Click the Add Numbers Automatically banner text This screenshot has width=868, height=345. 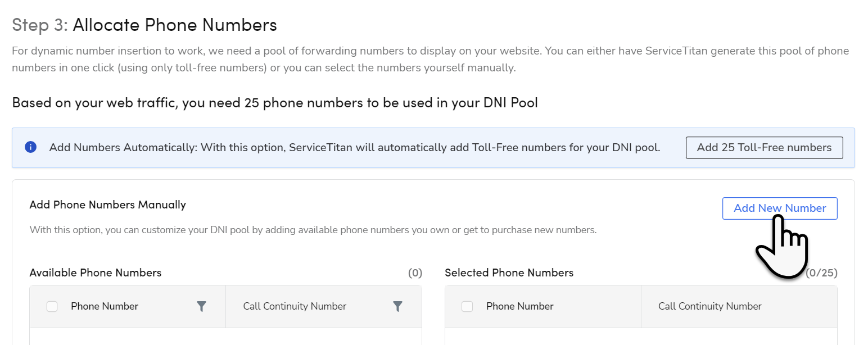pos(354,148)
